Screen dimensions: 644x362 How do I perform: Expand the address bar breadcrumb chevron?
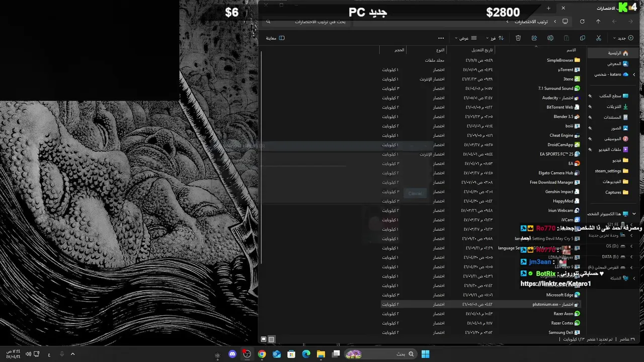pyautogui.click(x=507, y=22)
